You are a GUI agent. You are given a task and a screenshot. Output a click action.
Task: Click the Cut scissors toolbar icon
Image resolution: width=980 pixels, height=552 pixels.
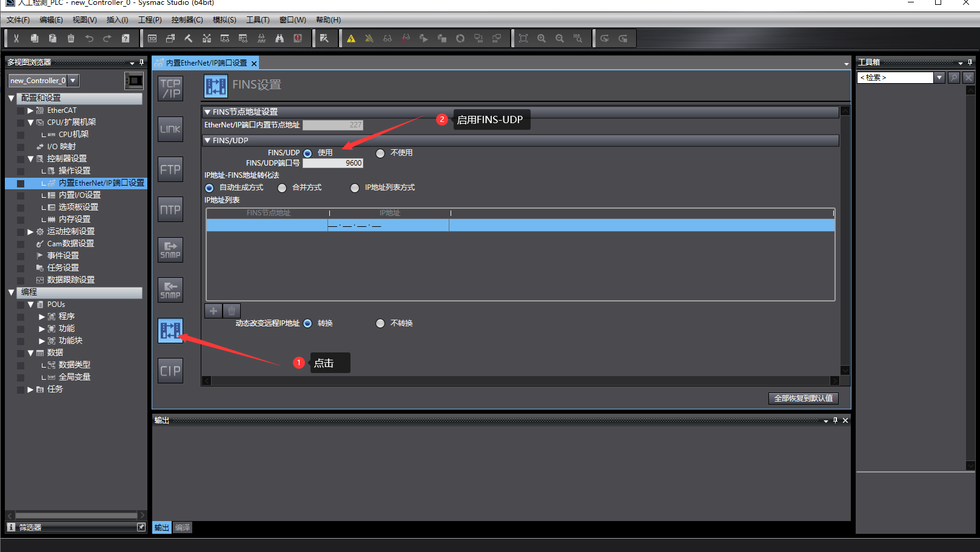pyautogui.click(x=16, y=38)
